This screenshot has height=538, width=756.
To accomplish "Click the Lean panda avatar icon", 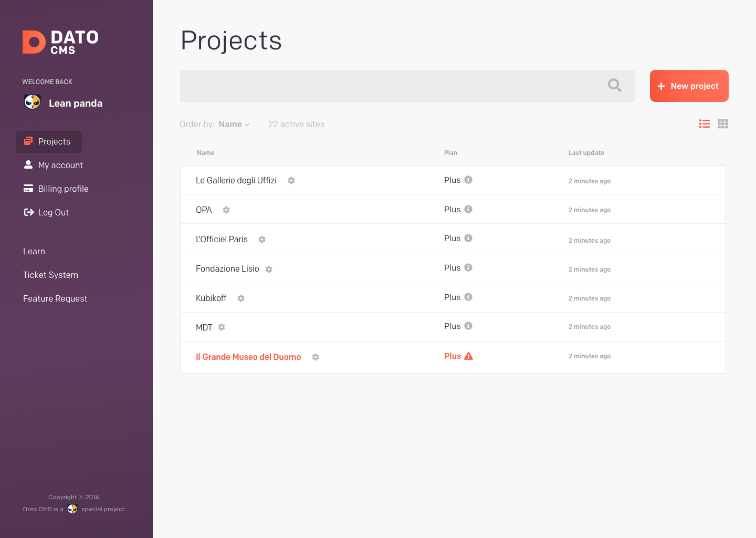I will [x=33, y=102].
